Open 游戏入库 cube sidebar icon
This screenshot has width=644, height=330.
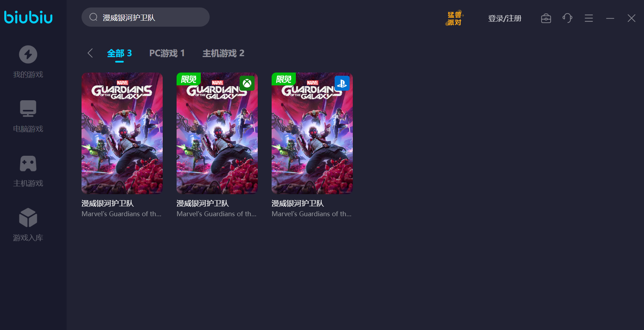(28, 218)
